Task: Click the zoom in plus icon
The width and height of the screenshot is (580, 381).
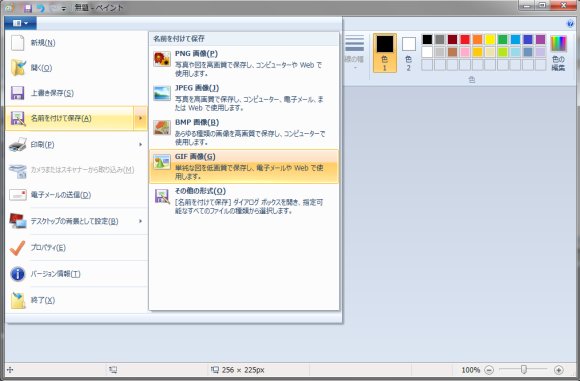Action: click(x=559, y=370)
